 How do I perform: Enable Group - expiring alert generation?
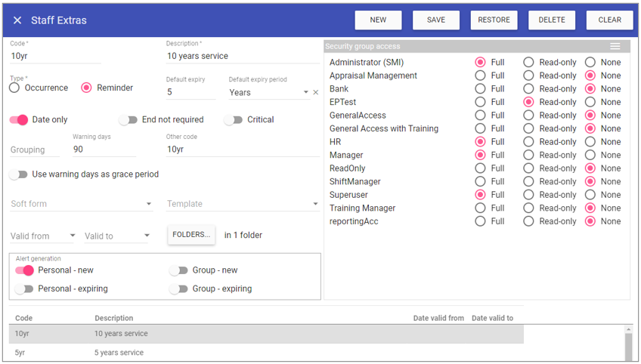point(179,288)
